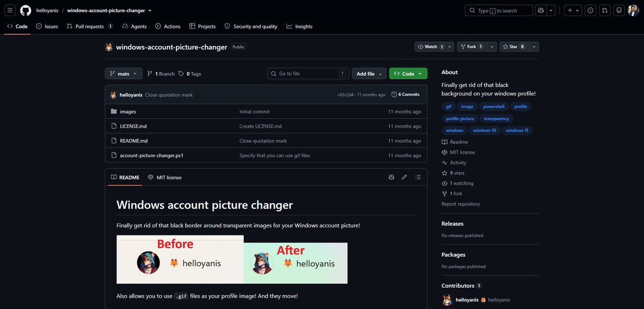View the 0 Tags link
Image resolution: width=644 pixels, height=309 pixels.
pos(189,73)
